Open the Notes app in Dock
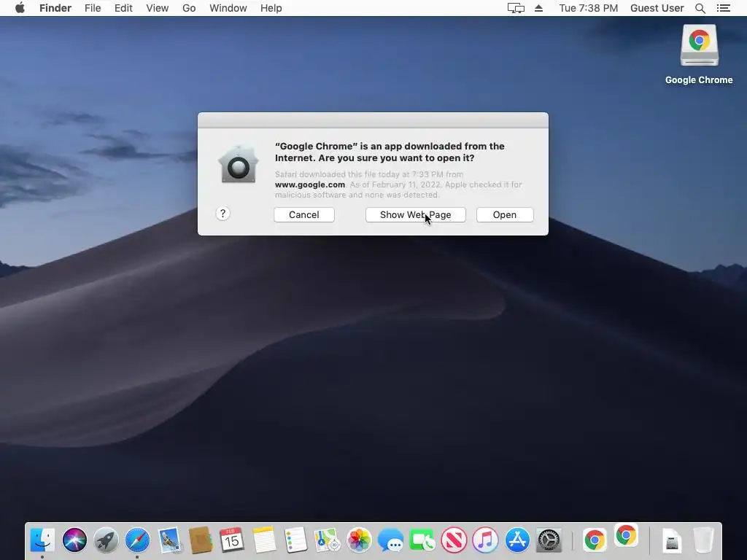 pyautogui.click(x=264, y=540)
